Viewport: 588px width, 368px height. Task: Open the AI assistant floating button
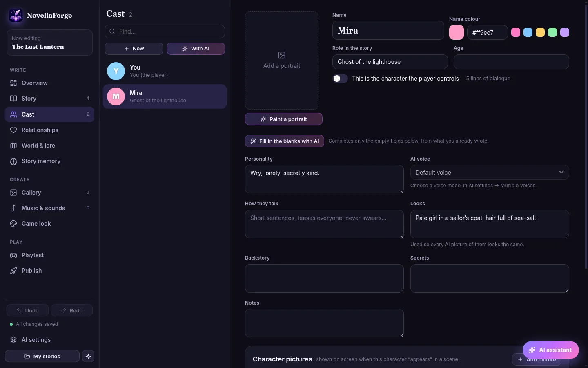tap(551, 350)
